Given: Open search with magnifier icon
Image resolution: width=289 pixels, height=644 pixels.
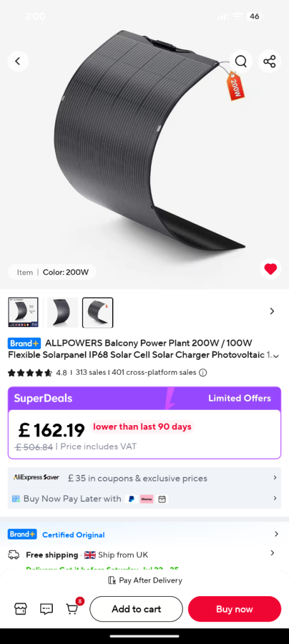Looking at the screenshot, I should tap(241, 61).
